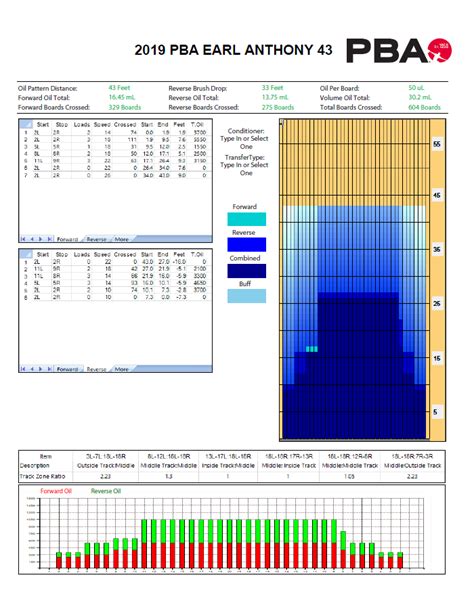Click select-all corner of upper forward-loads table
474x611 pixels.
pyautogui.click(x=26, y=124)
